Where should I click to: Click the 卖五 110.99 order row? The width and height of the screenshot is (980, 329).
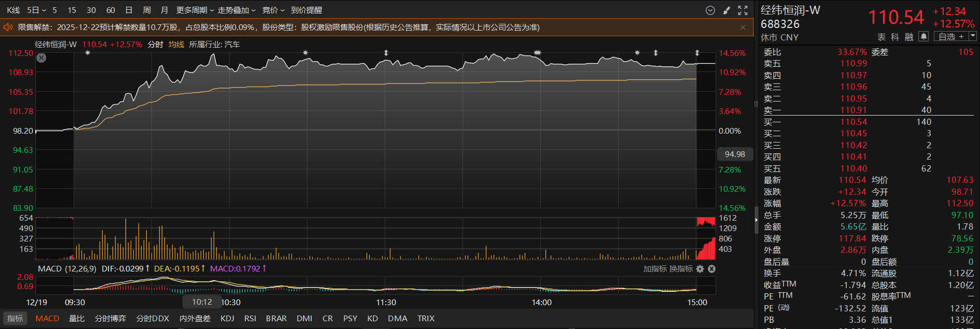[x=869, y=63]
